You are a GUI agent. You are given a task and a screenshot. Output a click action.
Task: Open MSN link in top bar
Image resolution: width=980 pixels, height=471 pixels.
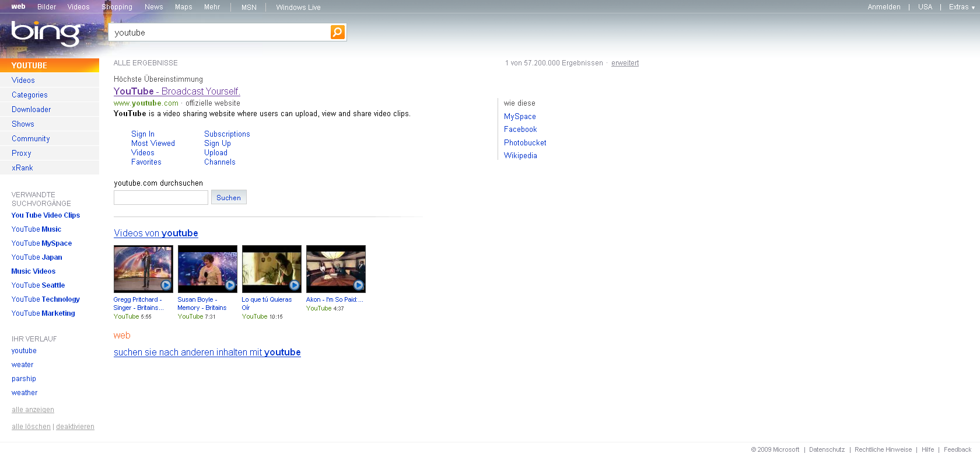coord(249,8)
